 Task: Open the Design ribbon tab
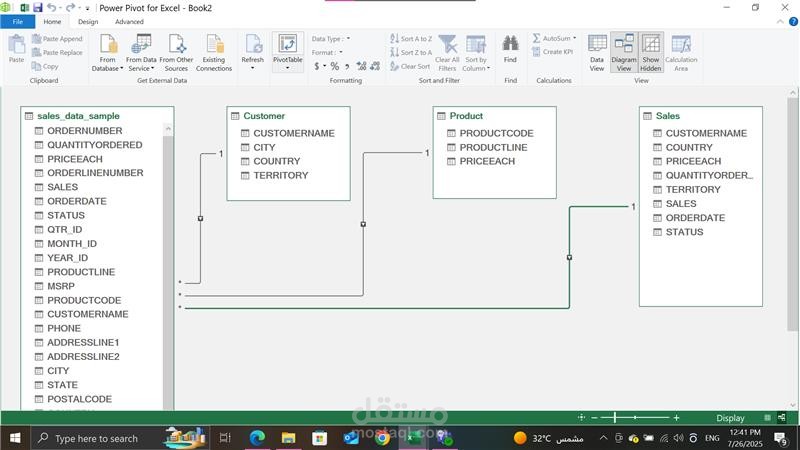[x=88, y=21]
